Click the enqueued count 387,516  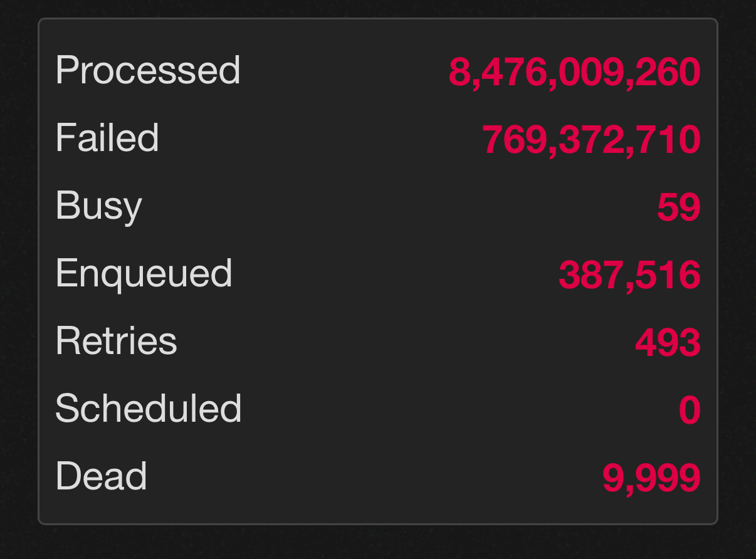[629, 275]
